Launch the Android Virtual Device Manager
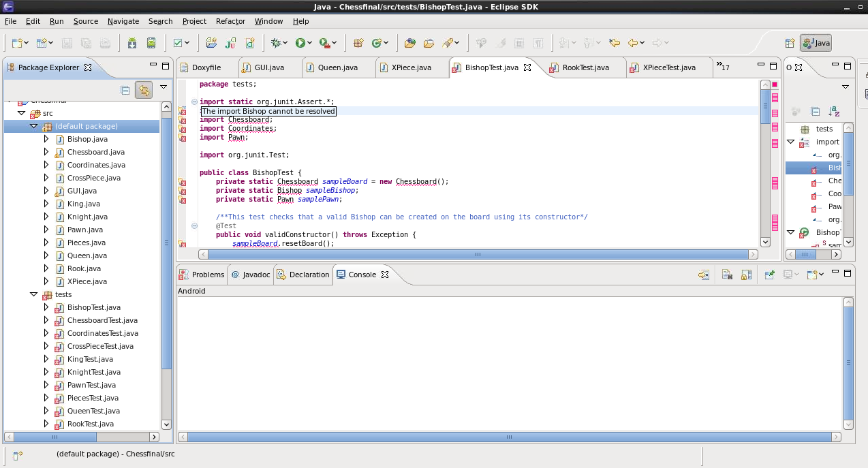The width and height of the screenshot is (868, 468). tap(152, 42)
